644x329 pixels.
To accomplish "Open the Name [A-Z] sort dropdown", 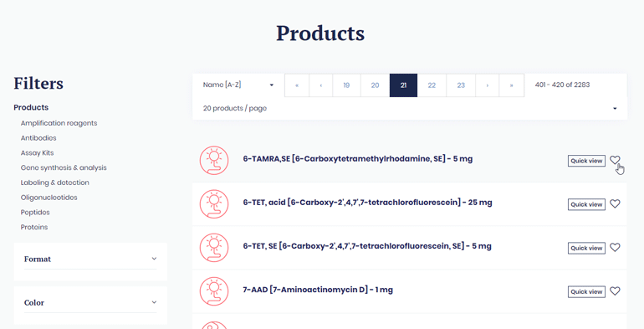I will pyautogui.click(x=238, y=85).
